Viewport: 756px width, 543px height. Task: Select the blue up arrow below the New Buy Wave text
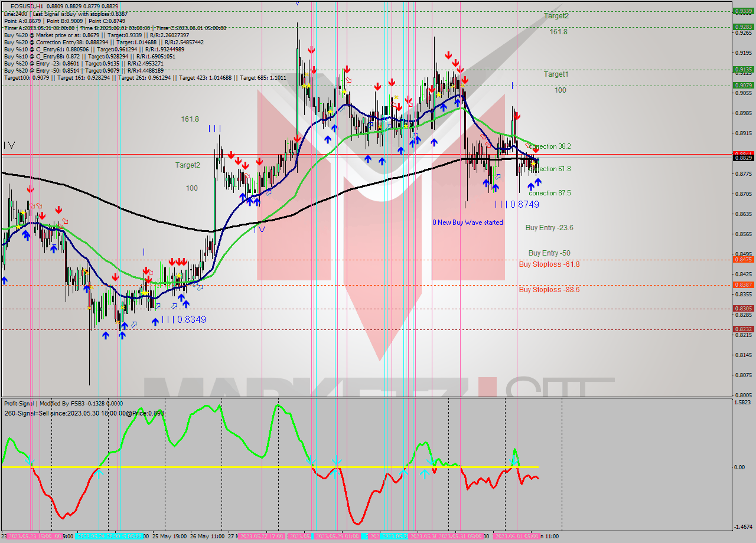click(496, 188)
